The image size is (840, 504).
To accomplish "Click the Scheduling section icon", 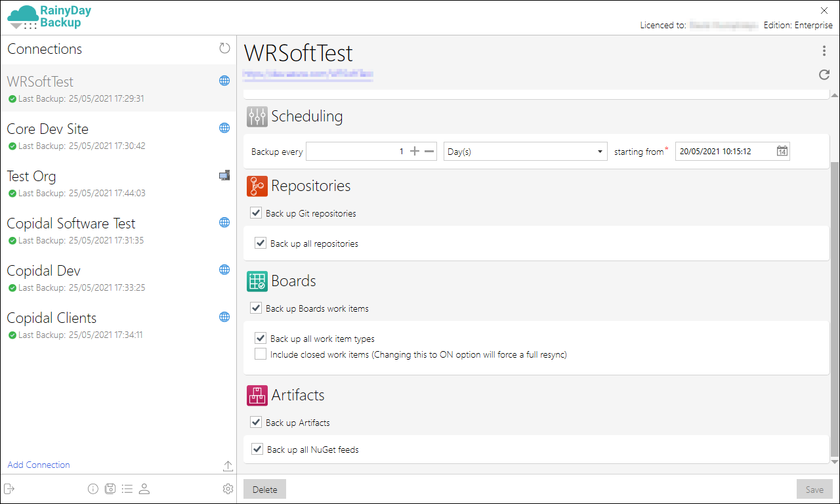I will click(257, 117).
